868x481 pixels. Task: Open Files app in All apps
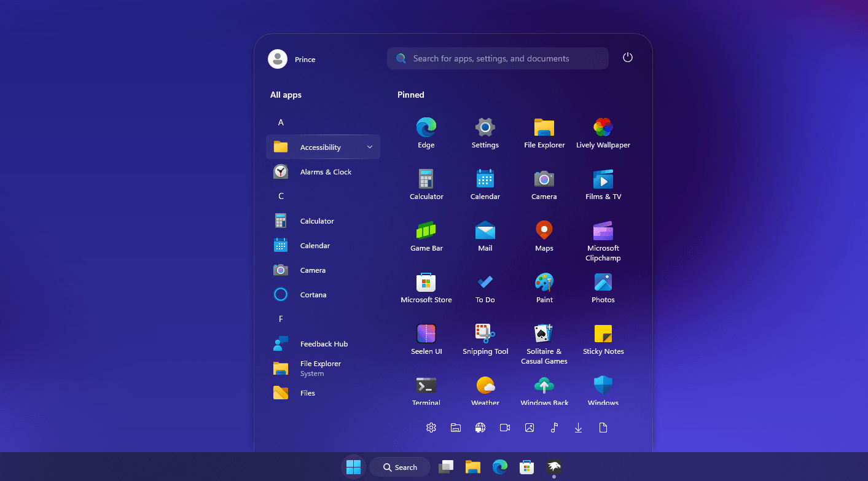[x=323, y=393]
